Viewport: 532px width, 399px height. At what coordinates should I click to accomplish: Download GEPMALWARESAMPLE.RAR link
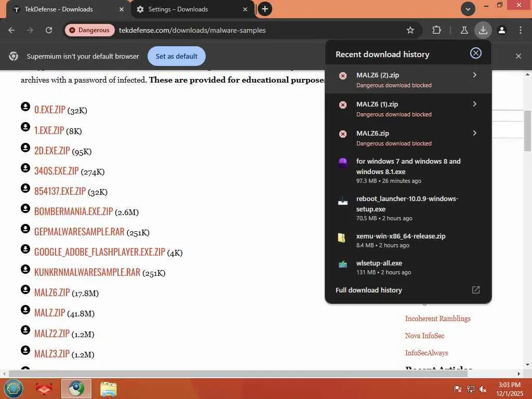79,232
